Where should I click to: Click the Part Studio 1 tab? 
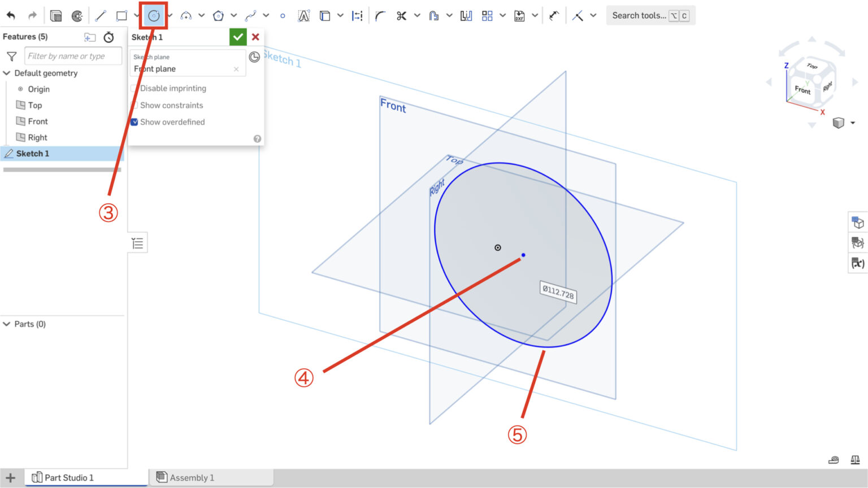coord(69,477)
